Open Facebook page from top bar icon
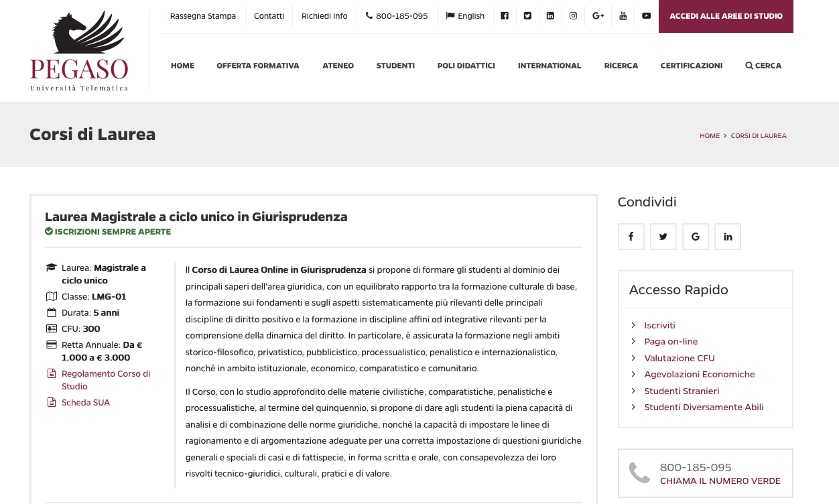 [x=505, y=16]
